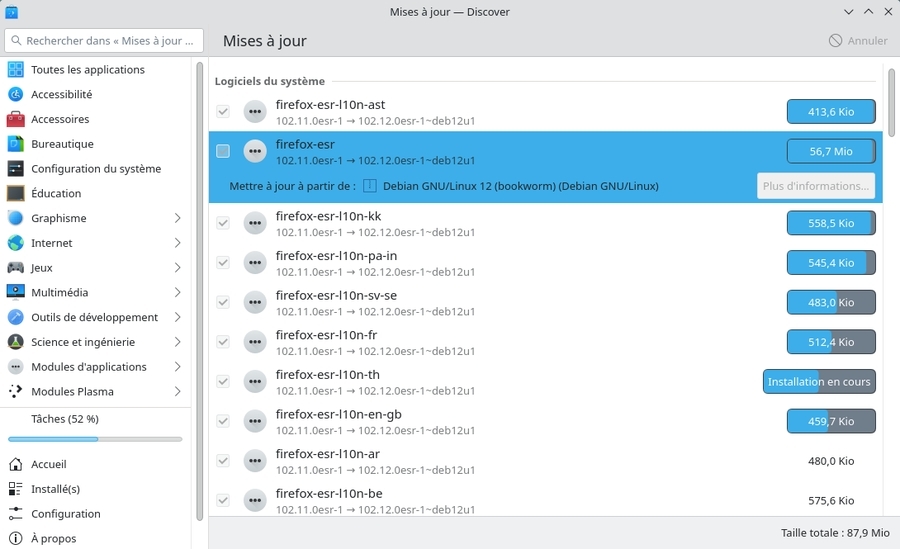
Task: Select the firefox-esr-l10n-be package row
Action: tap(545, 500)
